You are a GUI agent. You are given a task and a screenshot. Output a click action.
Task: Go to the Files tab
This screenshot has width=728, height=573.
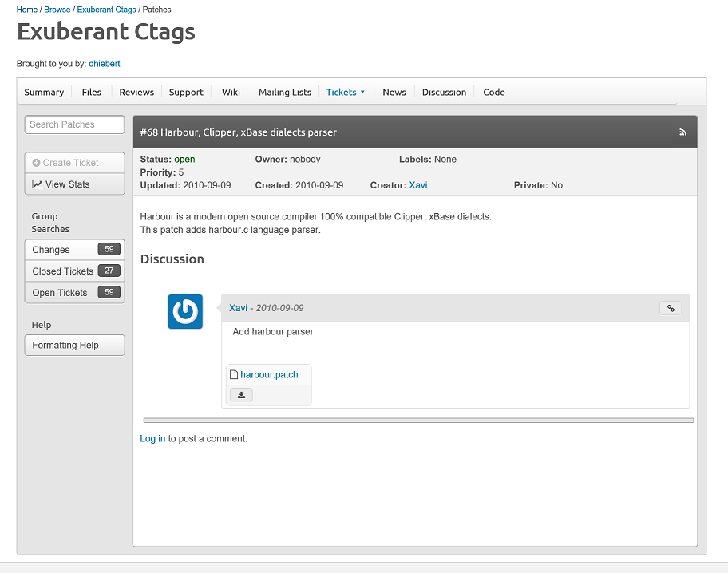pyautogui.click(x=92, y=92)
